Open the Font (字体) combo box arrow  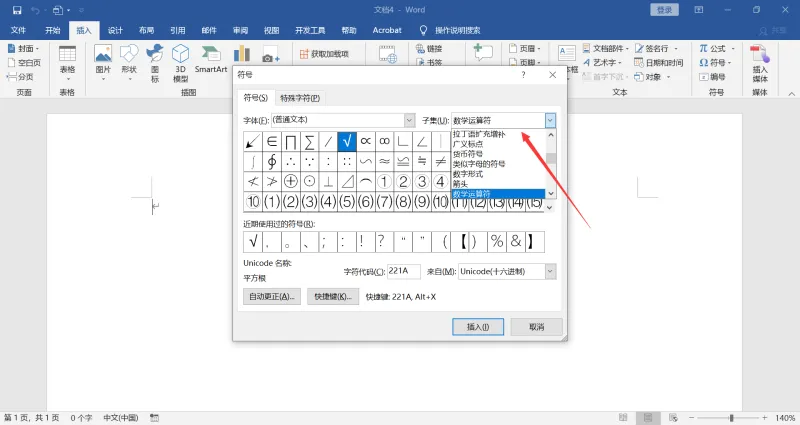tap(409, 120)
